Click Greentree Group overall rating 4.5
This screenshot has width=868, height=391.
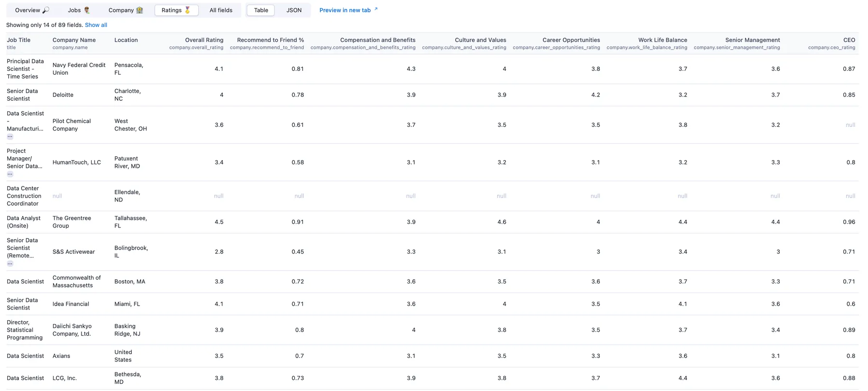(219, 222)
